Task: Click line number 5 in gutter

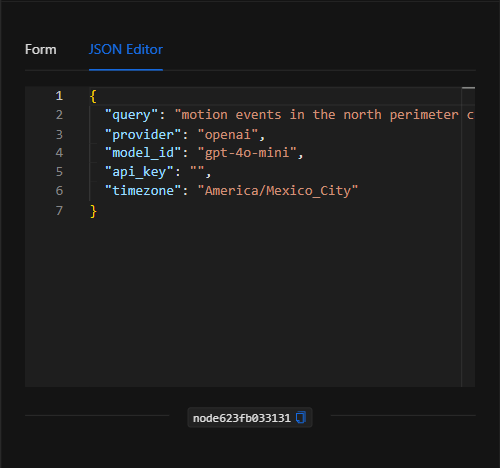Action: (x=59, y=172)
